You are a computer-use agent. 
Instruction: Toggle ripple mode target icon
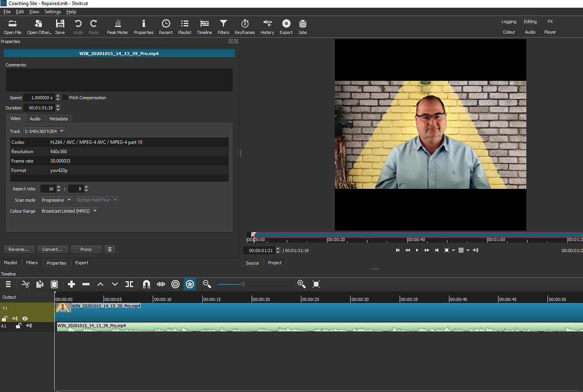tap(175, 284)
